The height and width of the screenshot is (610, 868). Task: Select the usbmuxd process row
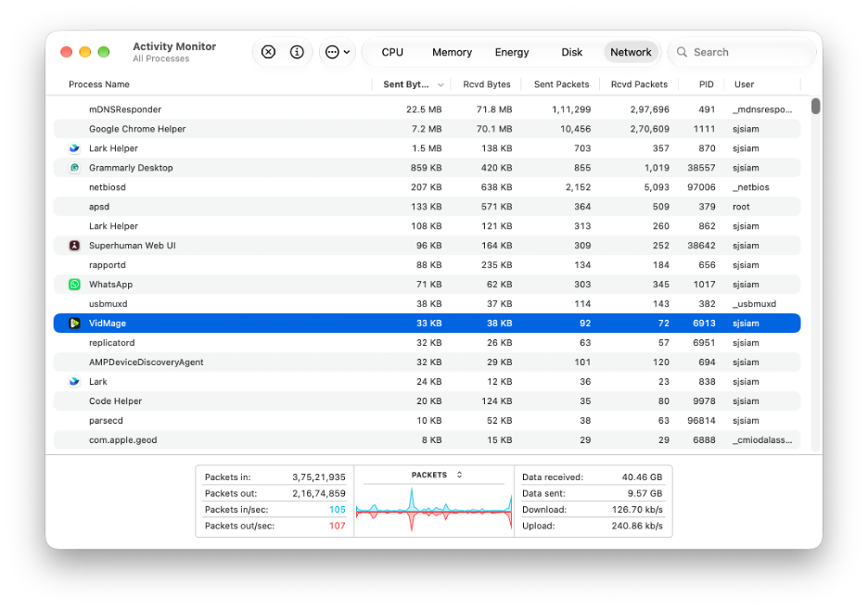tap(427, 304)
